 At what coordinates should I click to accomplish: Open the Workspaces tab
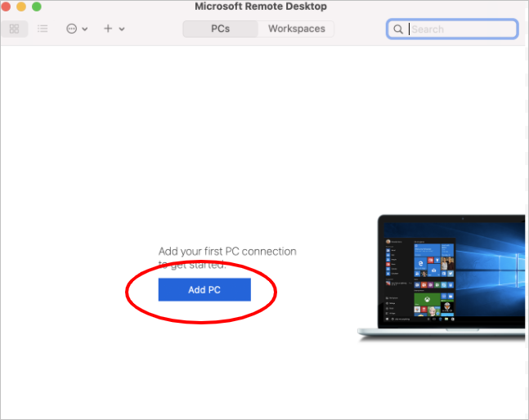point(296,29)
